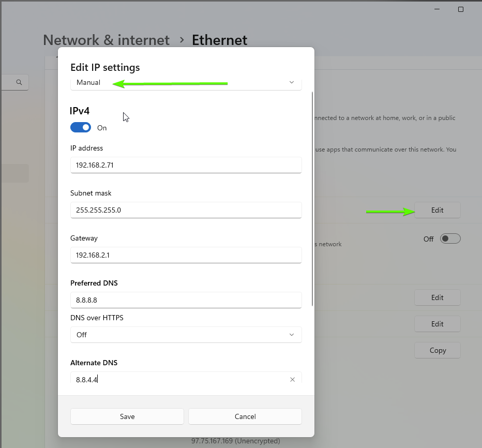
Task: Cancel the Edit IP settings dialog
Action: 245,416
